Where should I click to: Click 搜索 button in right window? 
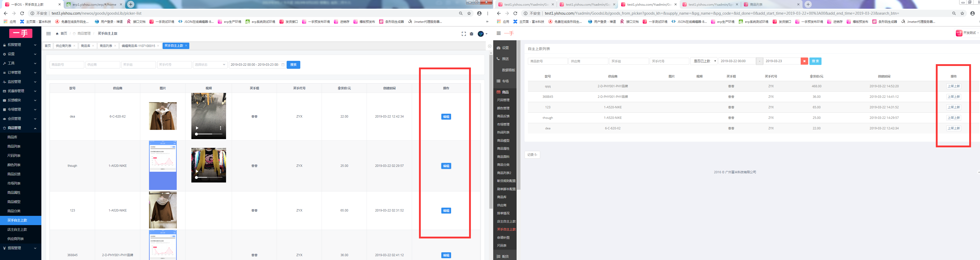point(815,61)
